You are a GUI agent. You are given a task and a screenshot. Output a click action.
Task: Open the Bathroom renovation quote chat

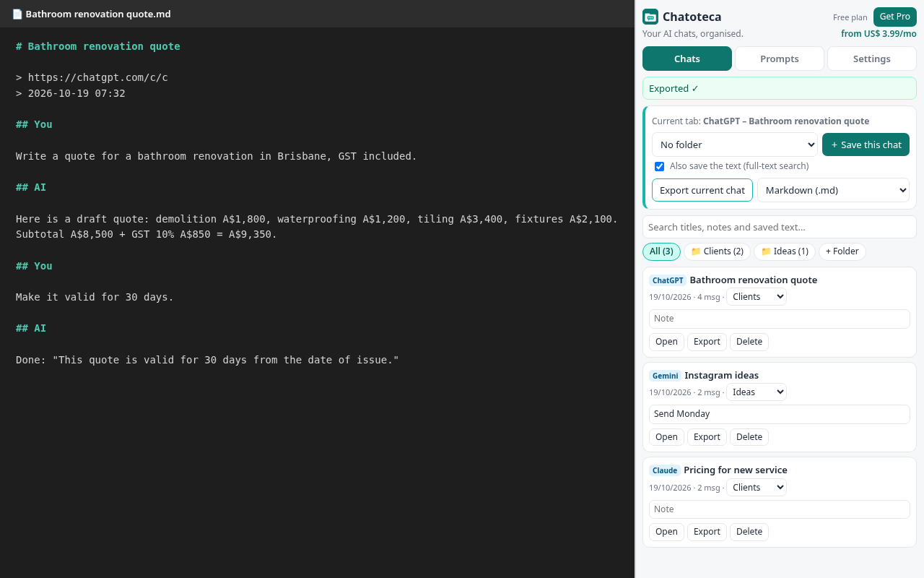pyautogui.click(x=666, y=342)
